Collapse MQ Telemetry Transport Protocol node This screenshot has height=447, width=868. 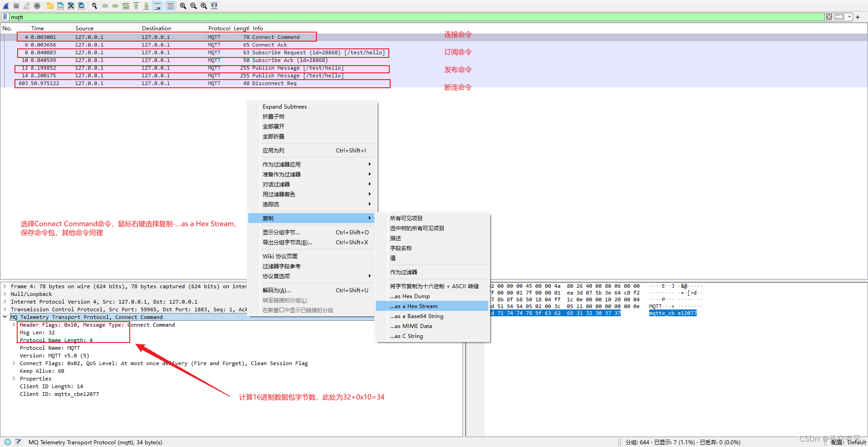pos(5,317)
